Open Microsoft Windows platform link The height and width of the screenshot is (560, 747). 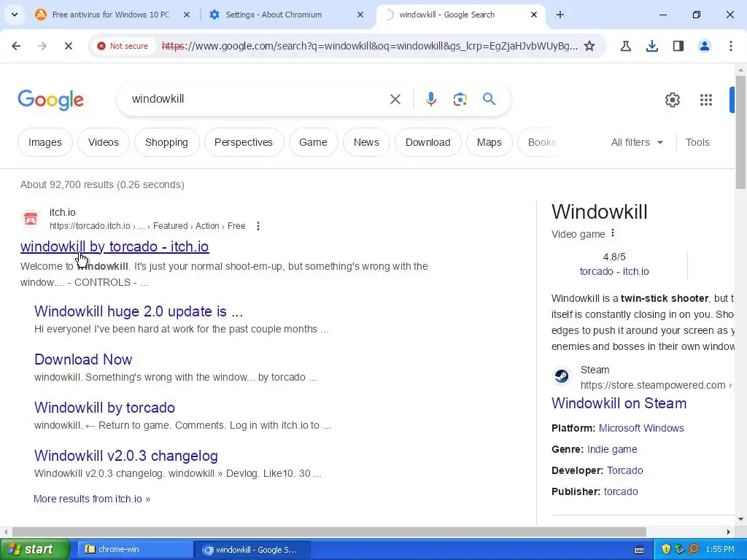(x=640, y=427)
